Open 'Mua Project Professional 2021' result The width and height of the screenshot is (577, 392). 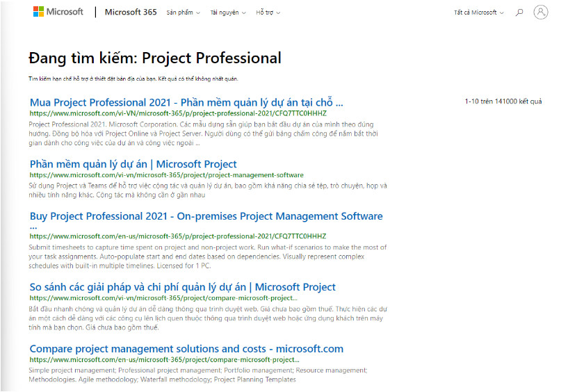(x=186, y=102)
